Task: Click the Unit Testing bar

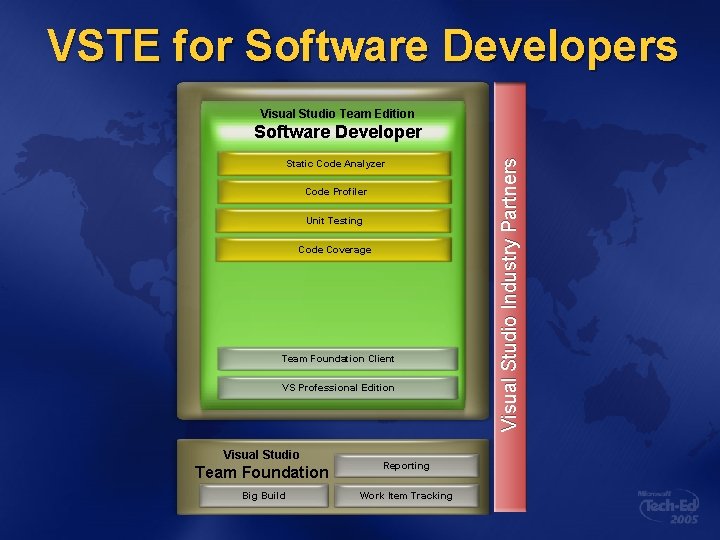Action: coord(334,220)
